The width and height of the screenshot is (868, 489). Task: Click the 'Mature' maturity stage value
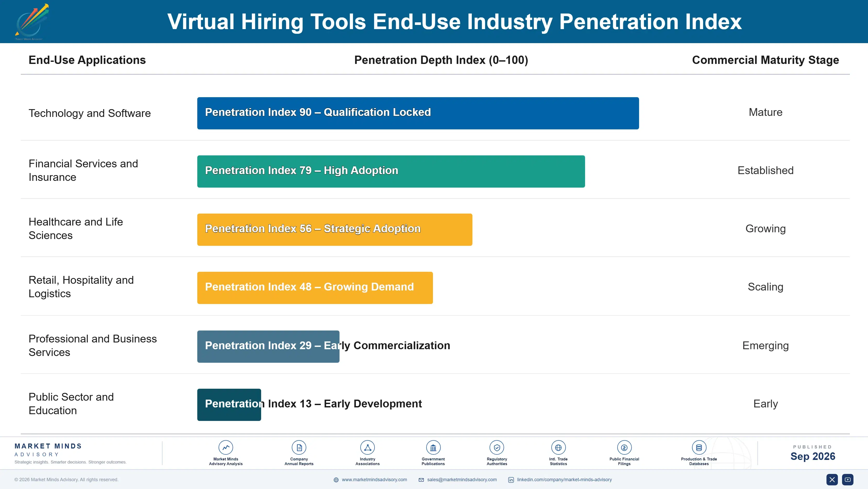pyautogui.click(x=765, y=112)
